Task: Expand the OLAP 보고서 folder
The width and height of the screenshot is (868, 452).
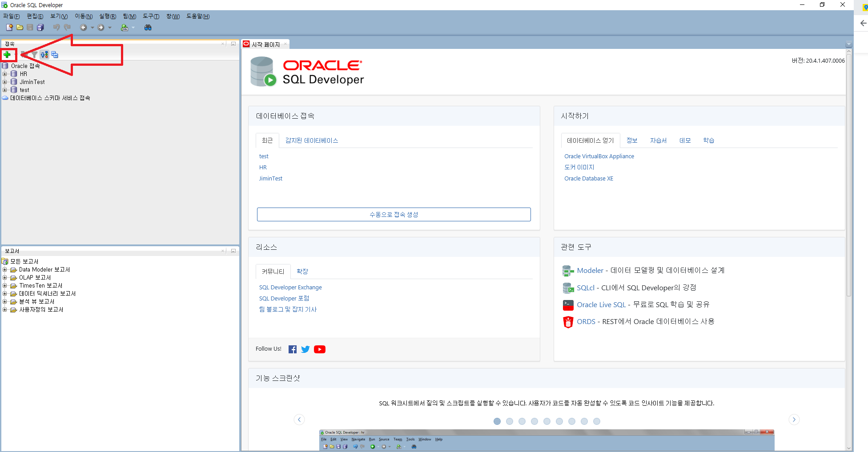Action: pos(5,277)
